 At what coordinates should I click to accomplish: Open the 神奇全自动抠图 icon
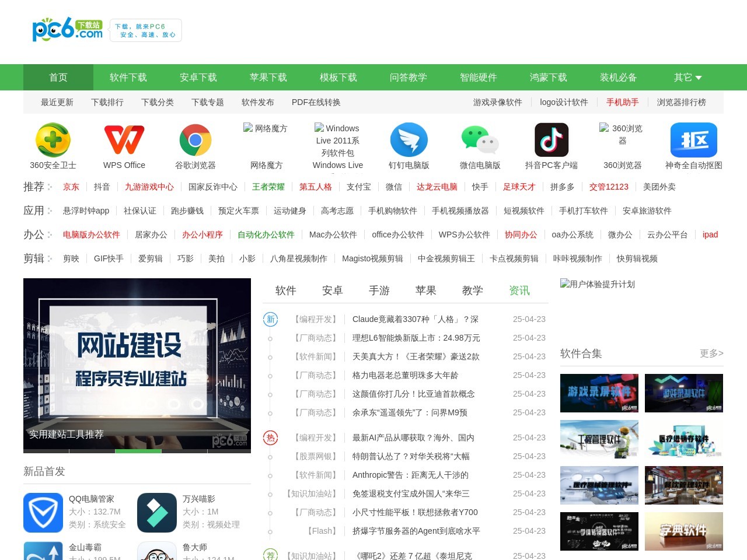point(694,140)
